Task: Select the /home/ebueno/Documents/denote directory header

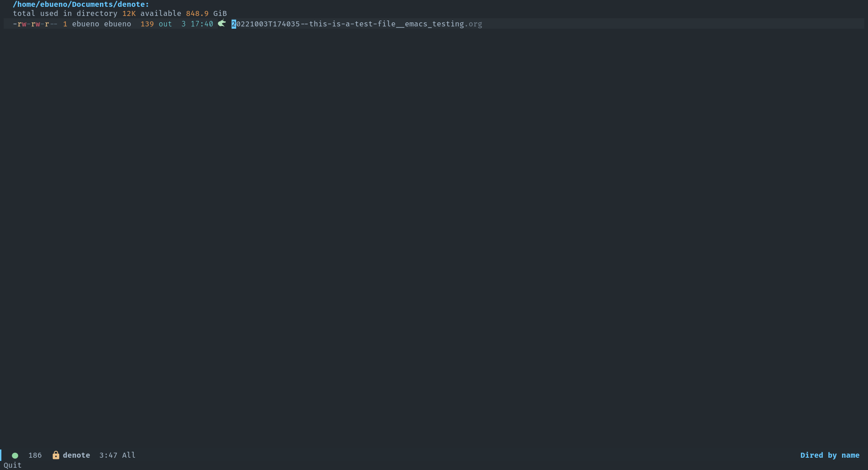Action: click(x=81, y=5)
